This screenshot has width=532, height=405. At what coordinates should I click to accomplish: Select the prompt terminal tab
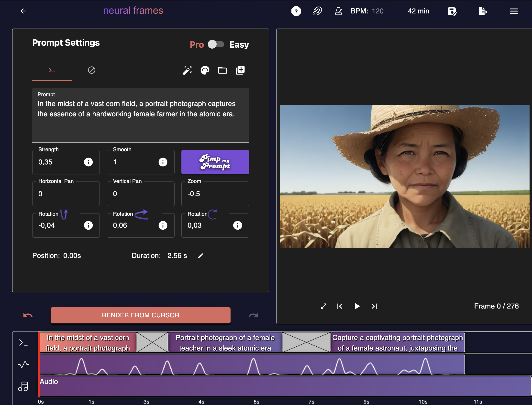coord(52,70)
